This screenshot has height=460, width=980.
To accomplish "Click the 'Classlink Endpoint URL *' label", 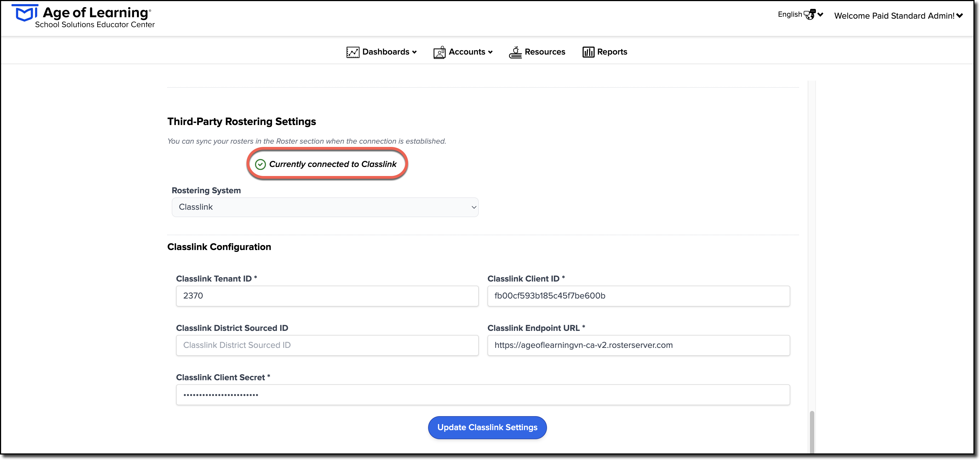I will (x=536, y=328).
